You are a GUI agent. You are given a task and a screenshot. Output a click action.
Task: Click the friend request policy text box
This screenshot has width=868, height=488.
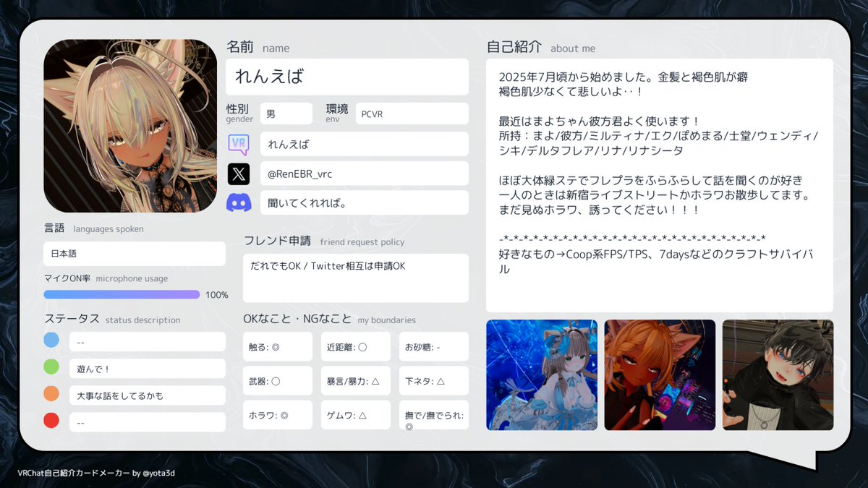[x=356, y=278]
